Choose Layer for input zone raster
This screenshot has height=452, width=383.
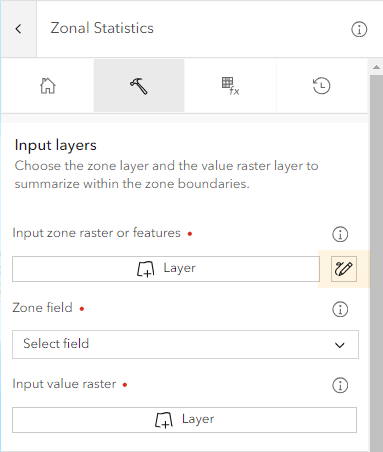166,269
